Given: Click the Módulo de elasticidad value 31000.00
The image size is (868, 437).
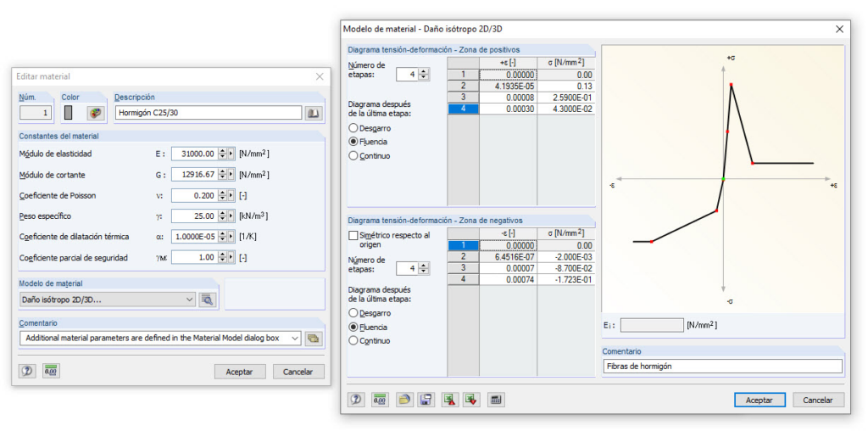Looking at the screenshot, I should [x=194, y=154].
